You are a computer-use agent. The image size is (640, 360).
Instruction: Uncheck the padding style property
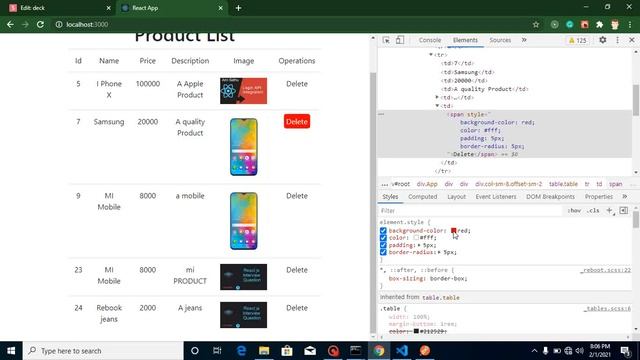(383, 245)
